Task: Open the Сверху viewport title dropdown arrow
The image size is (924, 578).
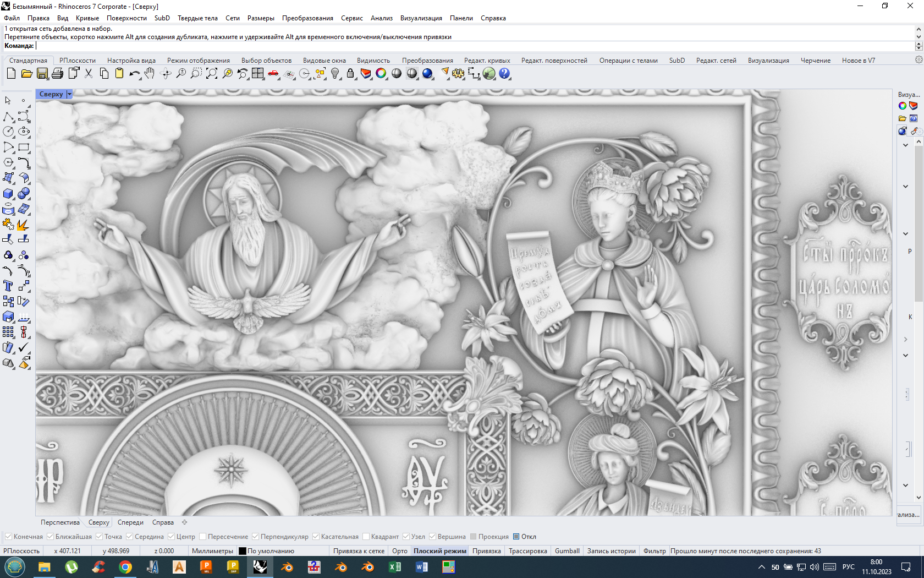Action: click(69, 94)
